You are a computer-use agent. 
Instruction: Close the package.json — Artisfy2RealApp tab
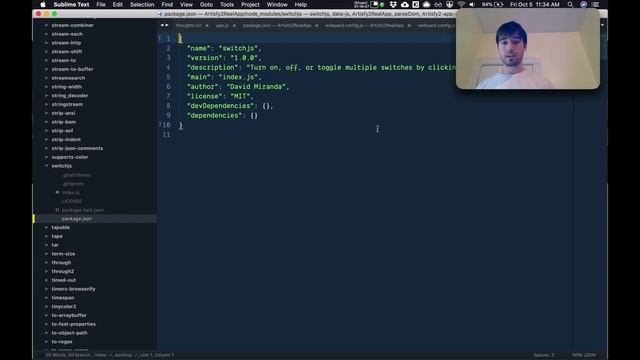(316, 25)
